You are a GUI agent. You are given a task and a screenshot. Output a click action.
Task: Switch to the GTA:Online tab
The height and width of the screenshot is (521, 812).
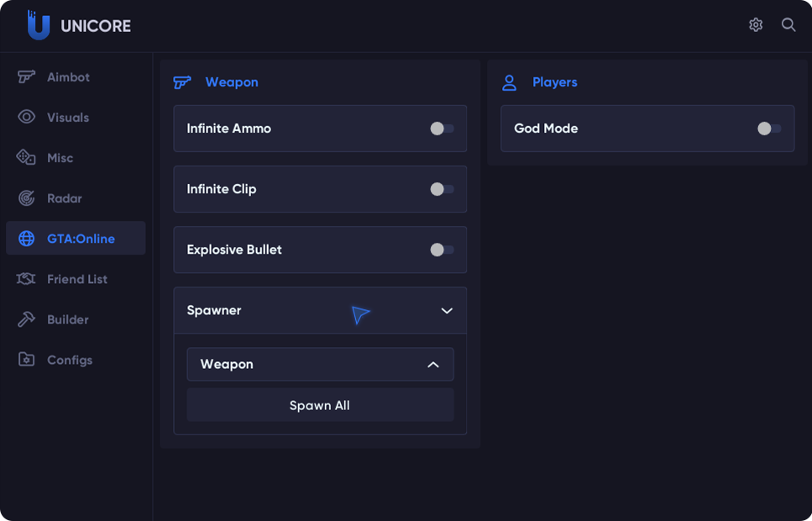point(76,238)
